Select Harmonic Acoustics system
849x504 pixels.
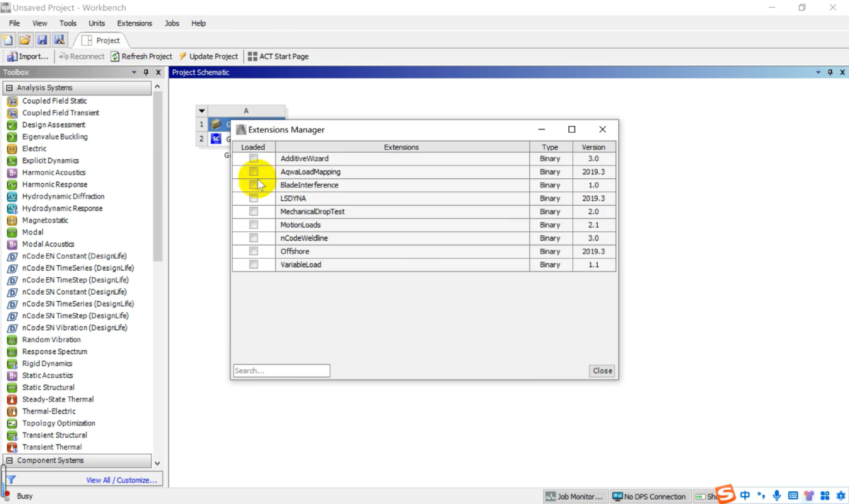coord(53,172)
